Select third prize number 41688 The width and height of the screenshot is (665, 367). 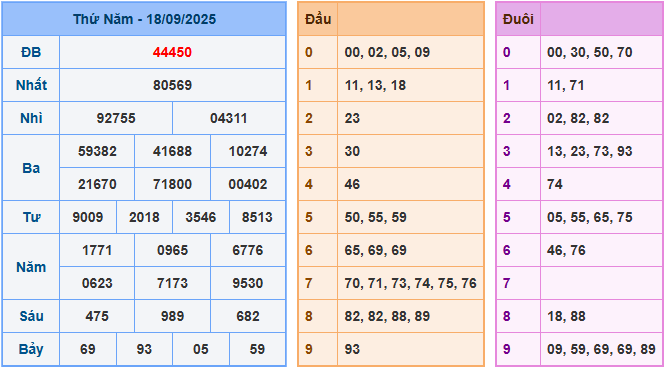click(x=172, y=151)
